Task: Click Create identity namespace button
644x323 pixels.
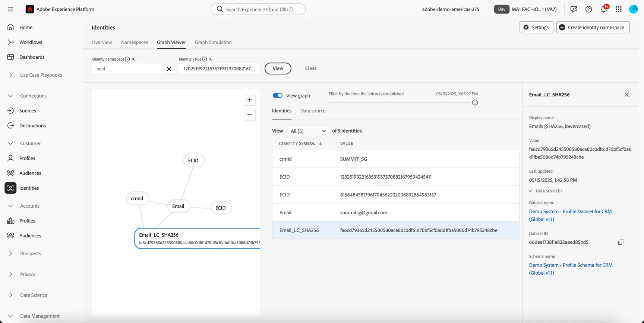Action: pos(593,27)
